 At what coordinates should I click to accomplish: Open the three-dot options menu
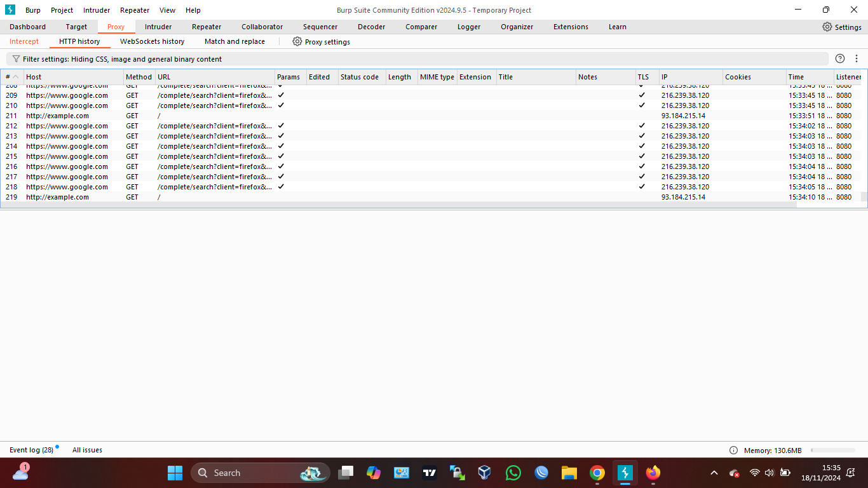click(857, 58)
